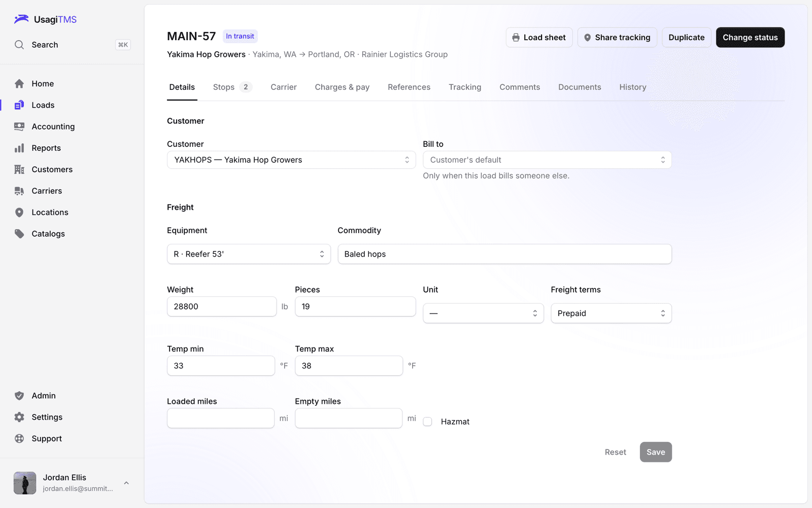Open the Tracking tab
This screenshot has width=812, height=508.
[465, 87]
